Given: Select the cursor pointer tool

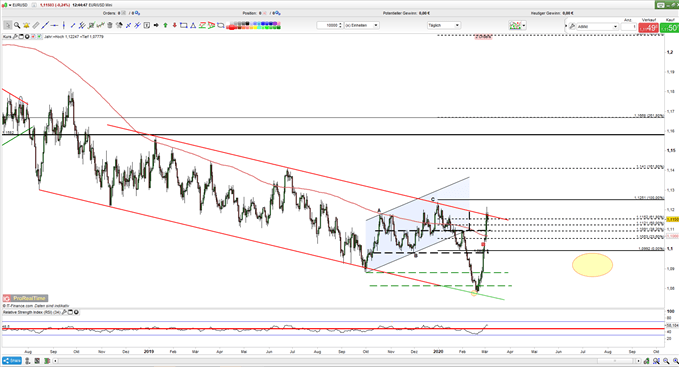Looking at the screenshot, I should 7,26.
